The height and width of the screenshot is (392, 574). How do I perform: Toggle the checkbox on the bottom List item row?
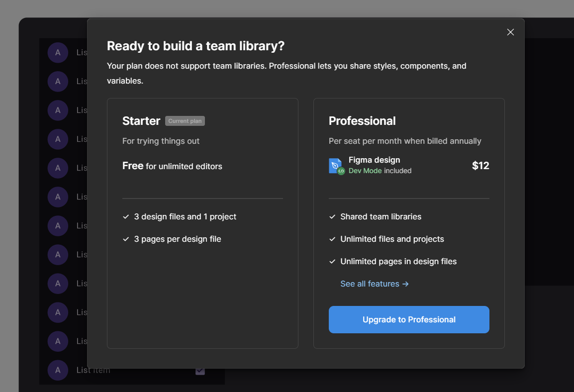point(200,371)
